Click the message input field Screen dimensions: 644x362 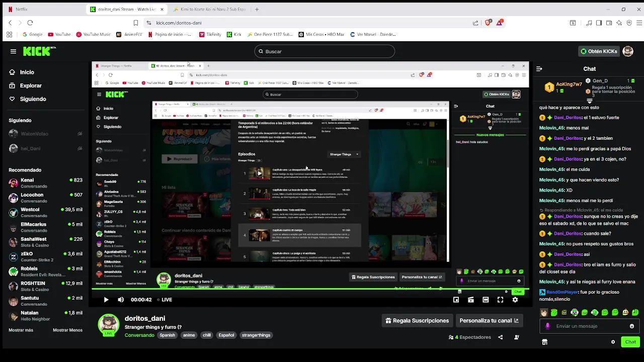[x=590, y=326]
